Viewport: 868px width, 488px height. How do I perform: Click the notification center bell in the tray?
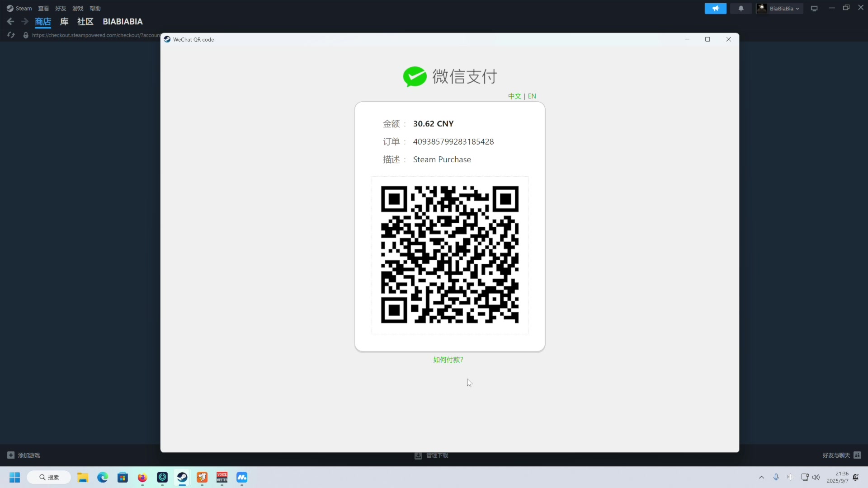point(856,477)
